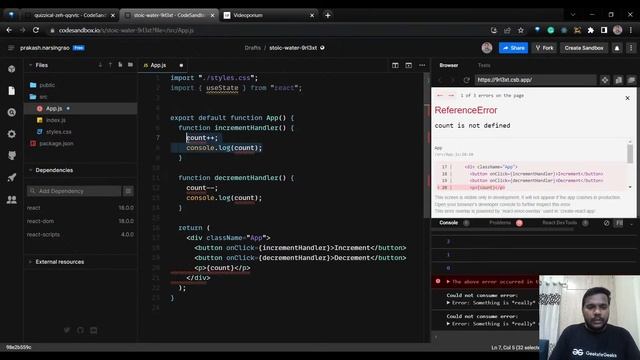Click the dependency list icon beside Add Dependency
The image size is (640, 360).
[128, 191]
